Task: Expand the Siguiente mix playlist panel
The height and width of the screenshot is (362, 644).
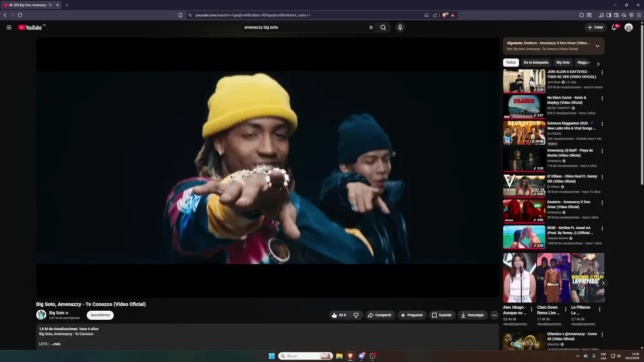Action: [x=597, y=46]
